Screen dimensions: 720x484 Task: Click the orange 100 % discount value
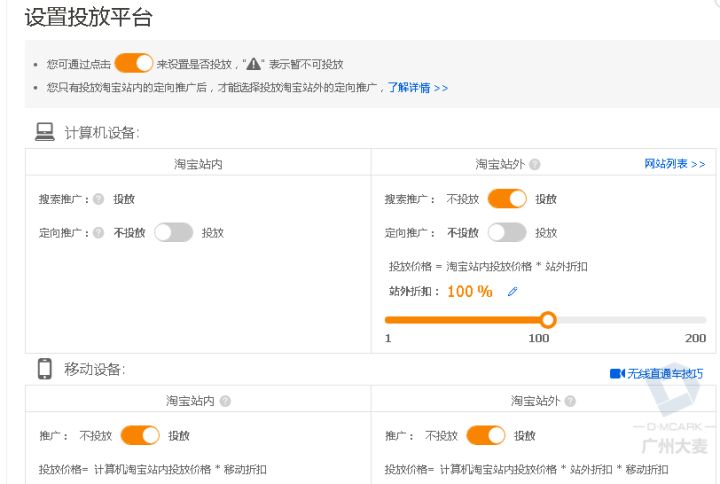click(469, 292)
